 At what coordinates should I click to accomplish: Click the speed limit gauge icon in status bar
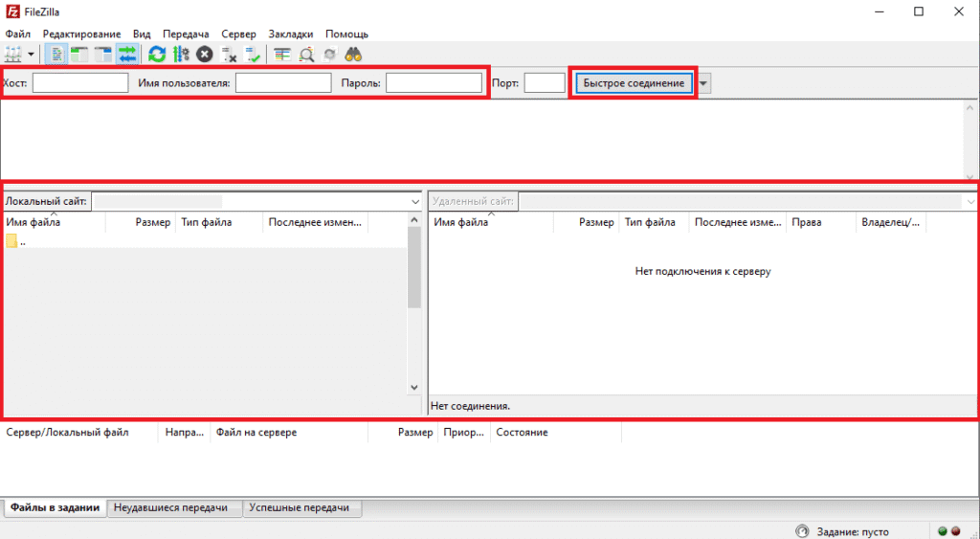[802, 531]
